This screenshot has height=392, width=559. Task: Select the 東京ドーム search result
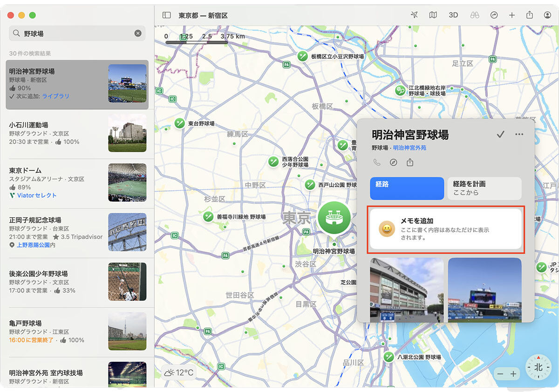77,183
